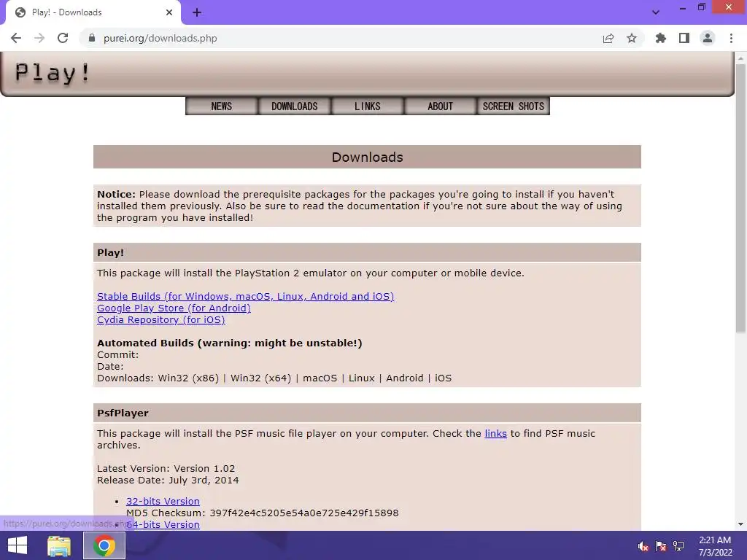Open the Action Center flag icon
The image size is (747, 560).
click(x=661, y=546)
